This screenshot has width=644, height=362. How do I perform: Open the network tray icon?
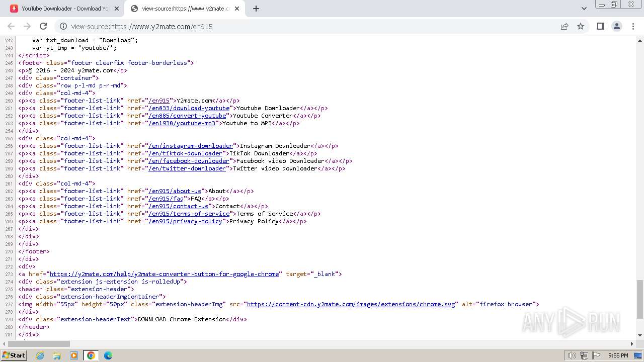pos(584,355)
